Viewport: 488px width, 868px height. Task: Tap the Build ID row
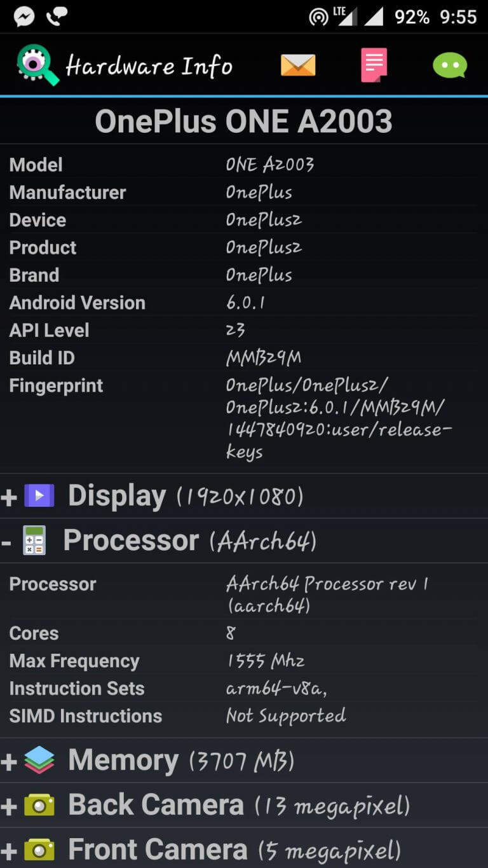[244, 358]
